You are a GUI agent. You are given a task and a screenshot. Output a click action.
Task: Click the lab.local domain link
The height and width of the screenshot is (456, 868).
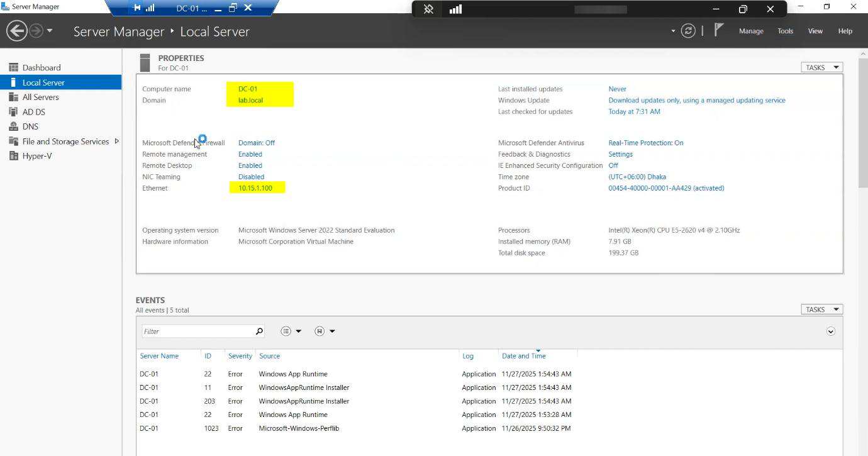[250, 100]
